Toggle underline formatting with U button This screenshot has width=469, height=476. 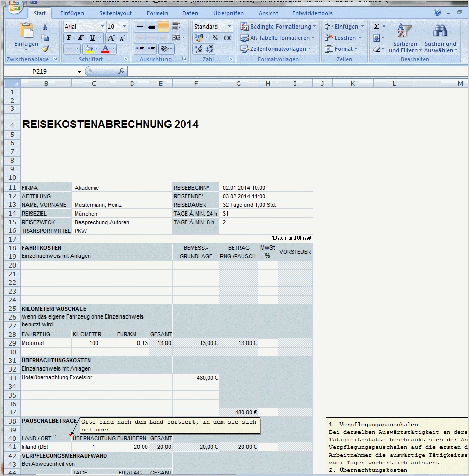point(91,38)
